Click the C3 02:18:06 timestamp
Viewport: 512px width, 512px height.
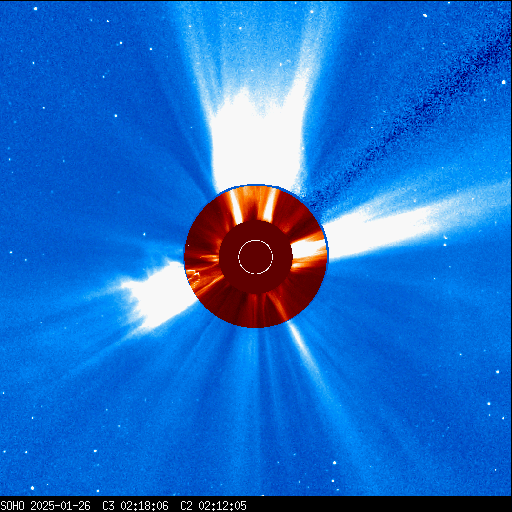pyautogui.click(x=135, y=506)
